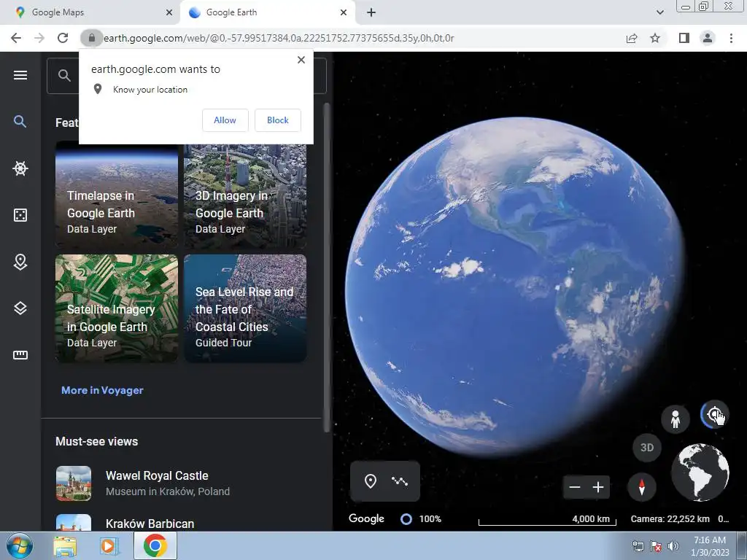747x560 pixels.
Task: Click the left panel scrollbar
Action: coord(327,267)
